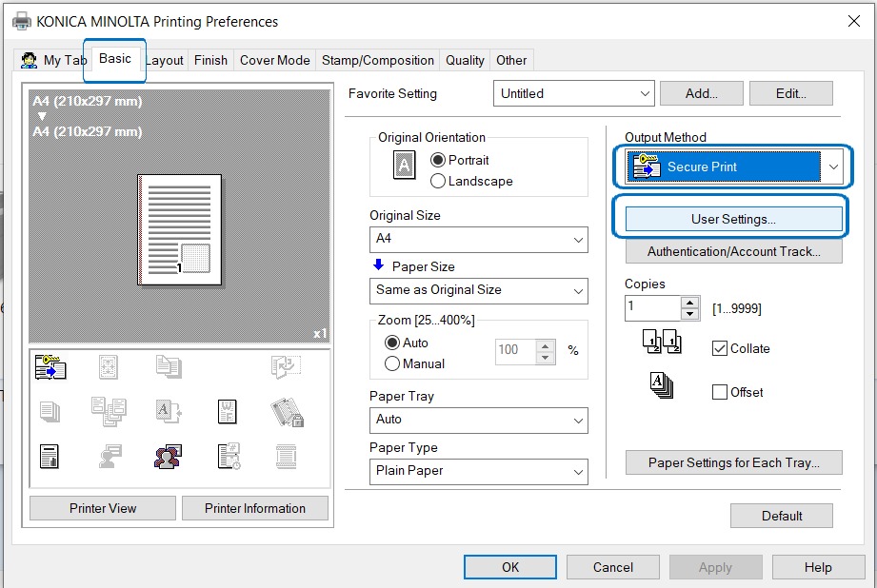Click the date/time page number stamp icon
Viewport: 877px width, 588px height.
click(227, 456)
